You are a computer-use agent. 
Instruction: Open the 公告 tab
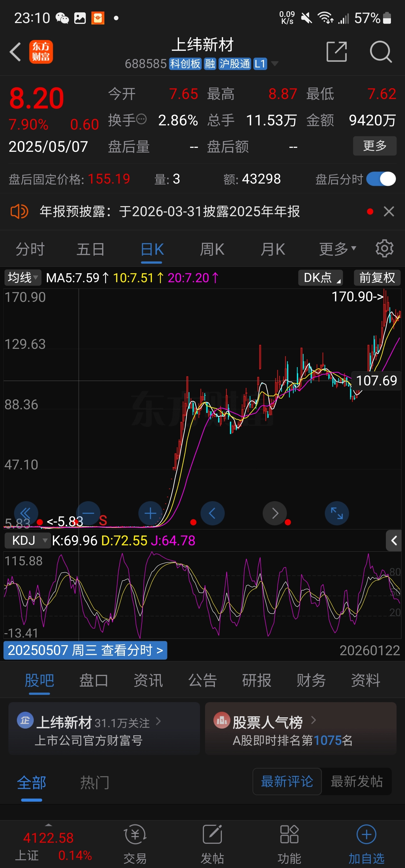pyautogui.click(x=202, y=680)
